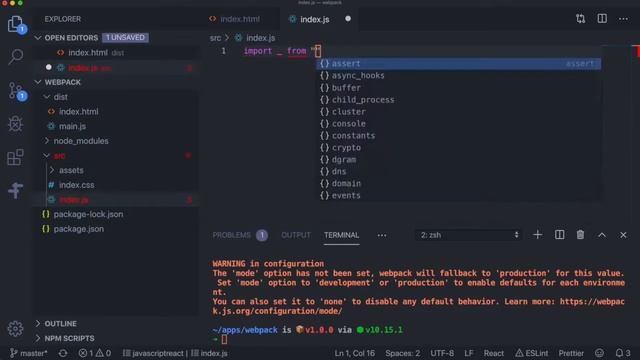This screenshot has height=360, width=640.
Task: Open the Explorer view in activity bar
Action: point(16,24)
